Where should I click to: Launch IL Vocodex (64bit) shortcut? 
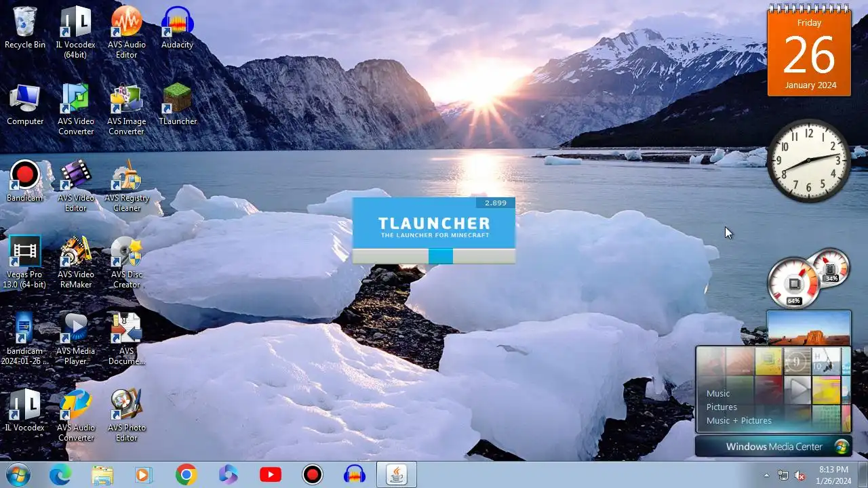[x=75, y=33]
